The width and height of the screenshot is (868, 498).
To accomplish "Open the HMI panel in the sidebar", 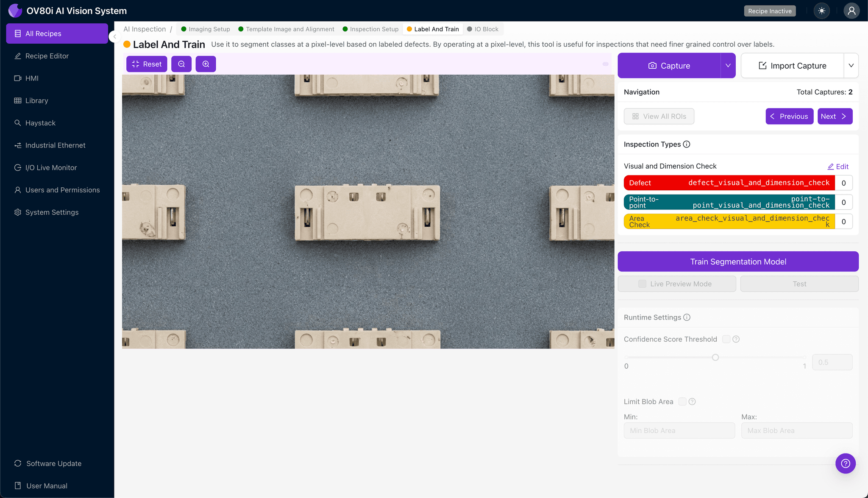I will click(32, 78).
